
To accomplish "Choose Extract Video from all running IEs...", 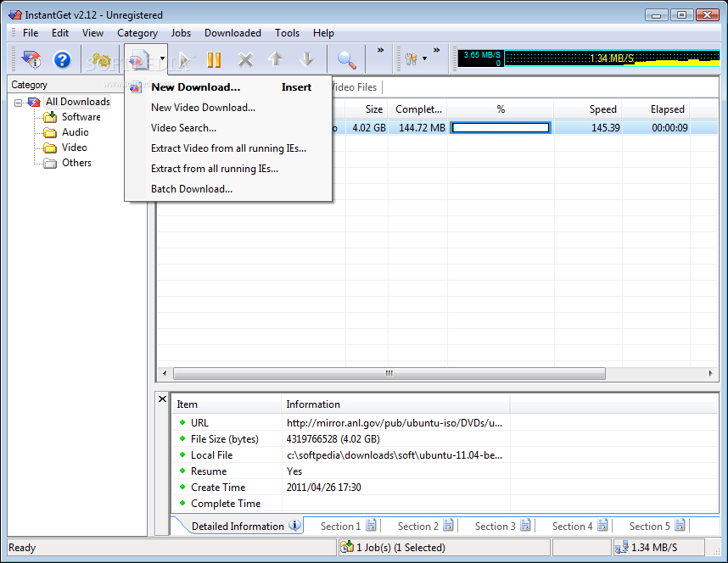I will click(228, 148).
